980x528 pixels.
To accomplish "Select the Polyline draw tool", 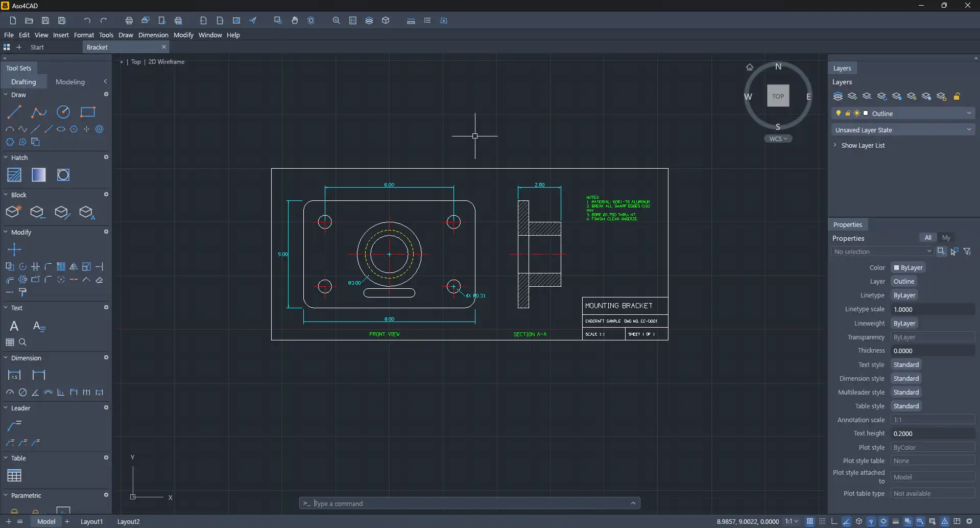I will pyautogui.click(x=39, y=112).
